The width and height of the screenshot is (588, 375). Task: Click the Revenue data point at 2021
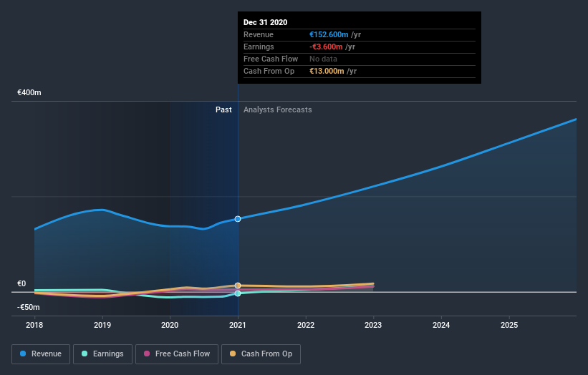click(x=238, y=219)
